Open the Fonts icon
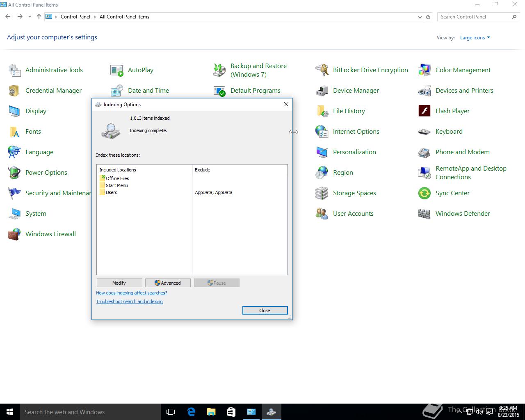Screen dimensions: 525x420 point(14,132)
